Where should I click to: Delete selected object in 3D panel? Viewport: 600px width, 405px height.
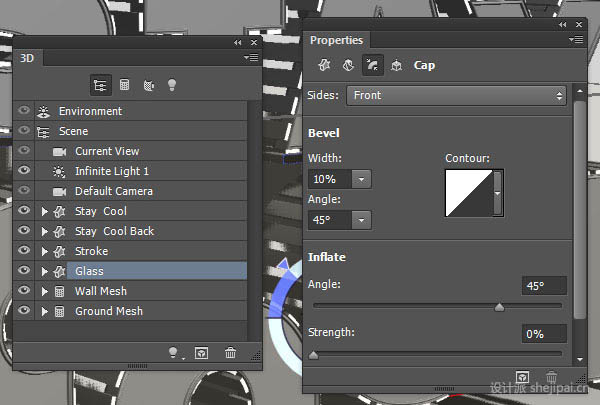(x=230, y=352)
